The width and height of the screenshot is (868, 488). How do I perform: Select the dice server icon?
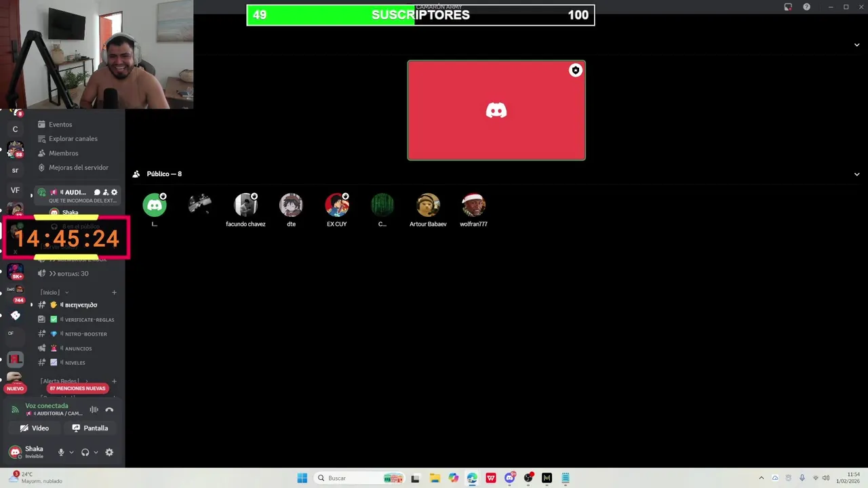[15, 315]
